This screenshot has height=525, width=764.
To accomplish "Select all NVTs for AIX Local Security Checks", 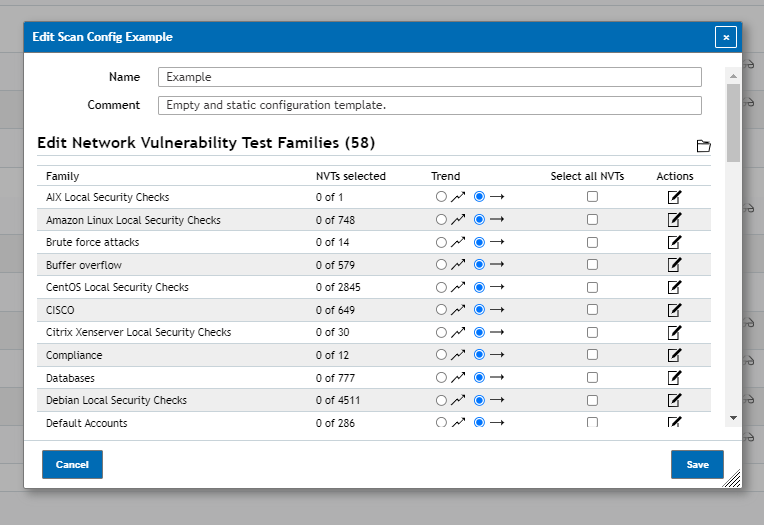I will pyautogui.click(x=592, y=196).
